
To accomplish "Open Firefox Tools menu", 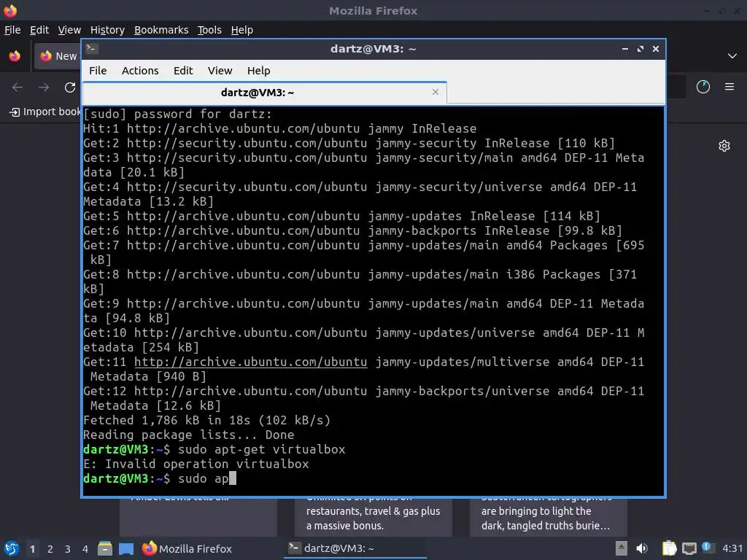I will (x=209, y=30).
